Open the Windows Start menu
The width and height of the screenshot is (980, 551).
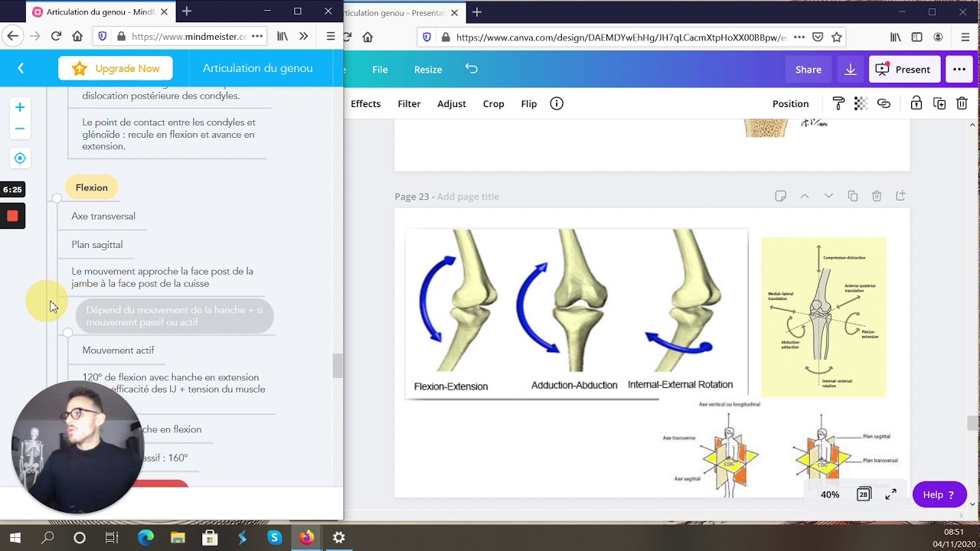tap(15, 538)
